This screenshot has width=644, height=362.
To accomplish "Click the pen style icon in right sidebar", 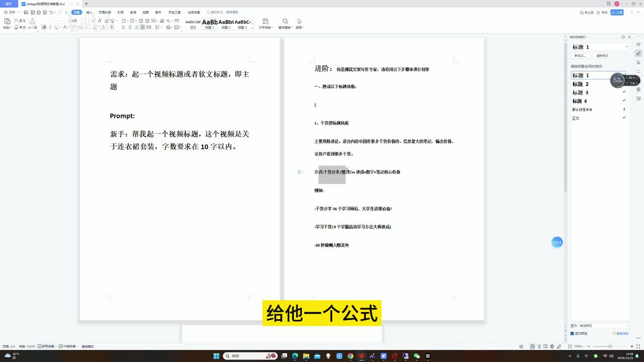I will pyautogui.click(x=638, y=53).
